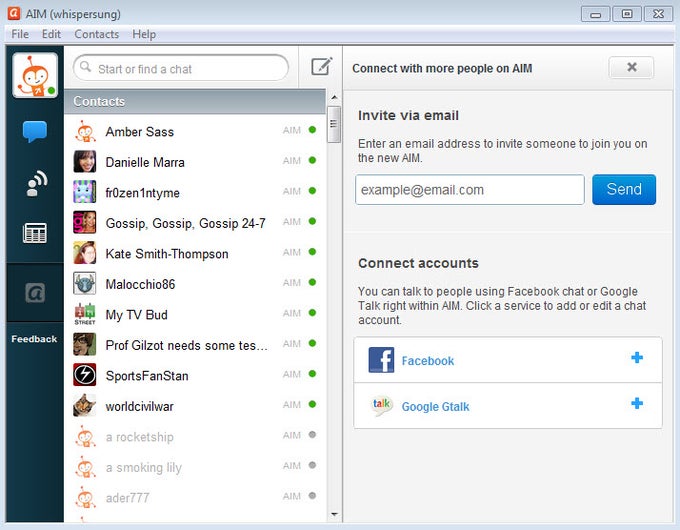The image size is (680, 530).
Task: Select contact SportsFanStan
Action: pyautogui.click(x=195, y=375)
